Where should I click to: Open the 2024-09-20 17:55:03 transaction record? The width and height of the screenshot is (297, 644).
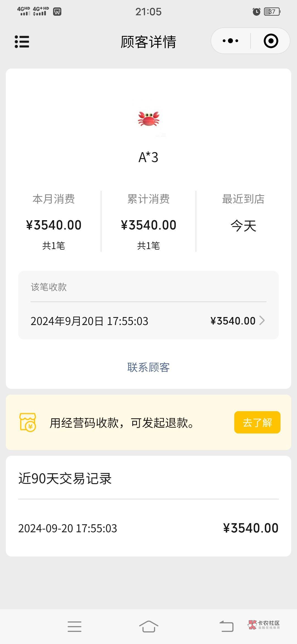[148, 528]
